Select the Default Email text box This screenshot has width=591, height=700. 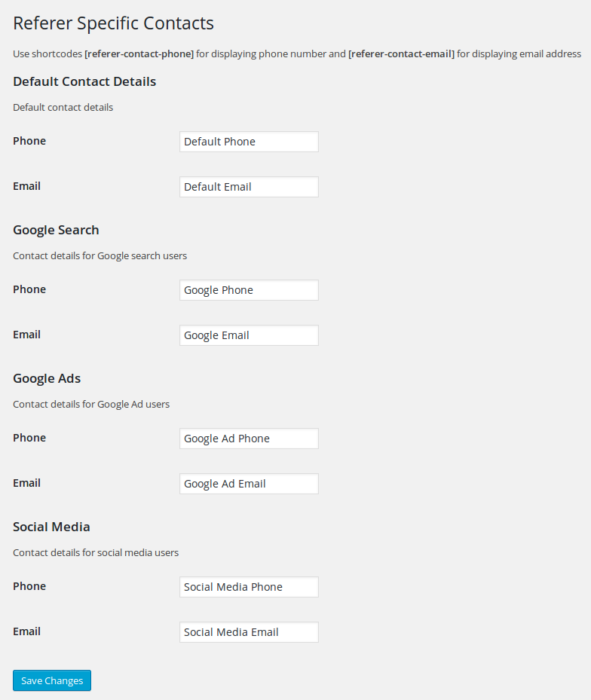(x=249, y=187)
